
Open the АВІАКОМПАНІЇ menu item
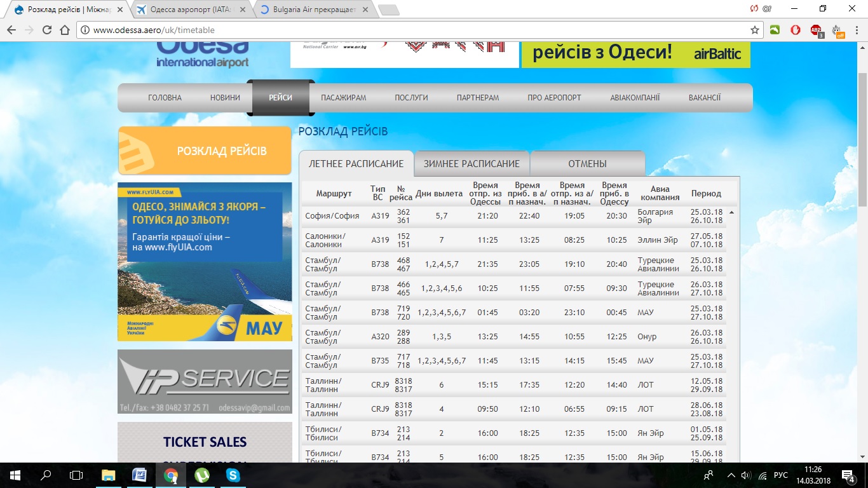(635, 98)
